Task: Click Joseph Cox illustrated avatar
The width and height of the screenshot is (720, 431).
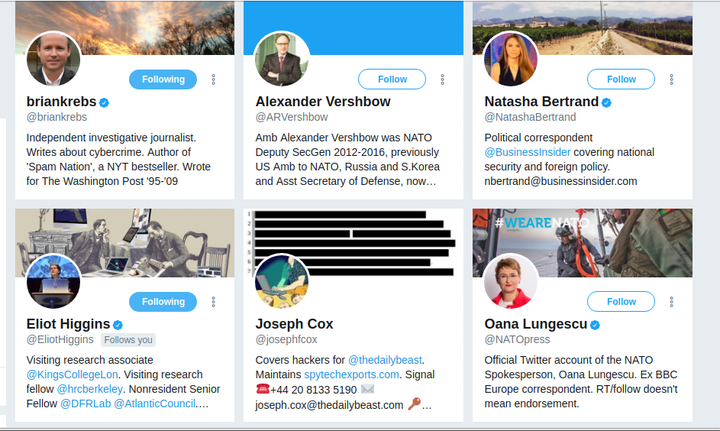Action: 281,281
